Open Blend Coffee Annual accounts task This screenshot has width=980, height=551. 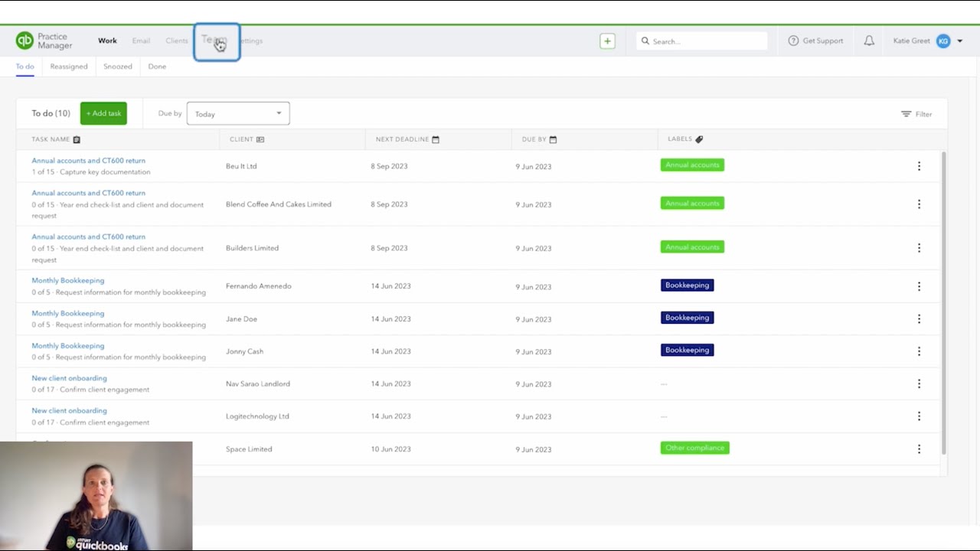coord(88,193)
